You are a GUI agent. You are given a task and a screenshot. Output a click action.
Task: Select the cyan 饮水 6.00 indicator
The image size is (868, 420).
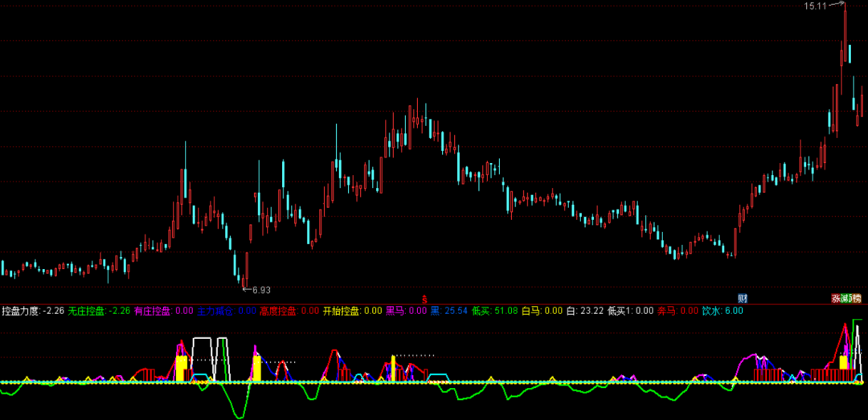click(722, 311)
